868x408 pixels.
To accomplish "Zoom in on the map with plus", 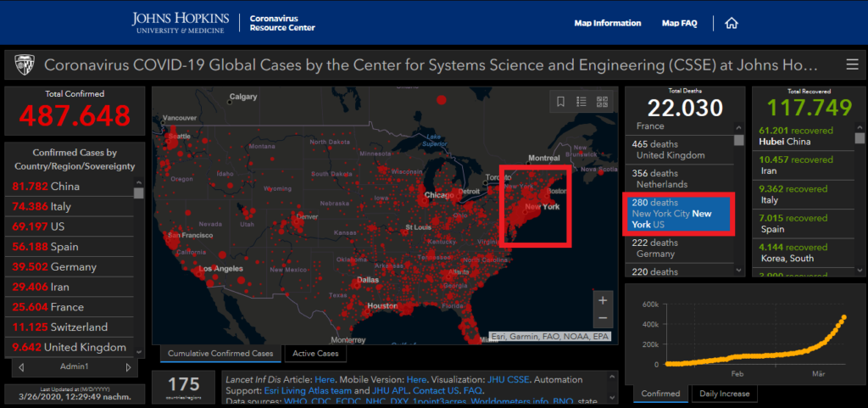I will pyautogui.click(x=603, y=300).
